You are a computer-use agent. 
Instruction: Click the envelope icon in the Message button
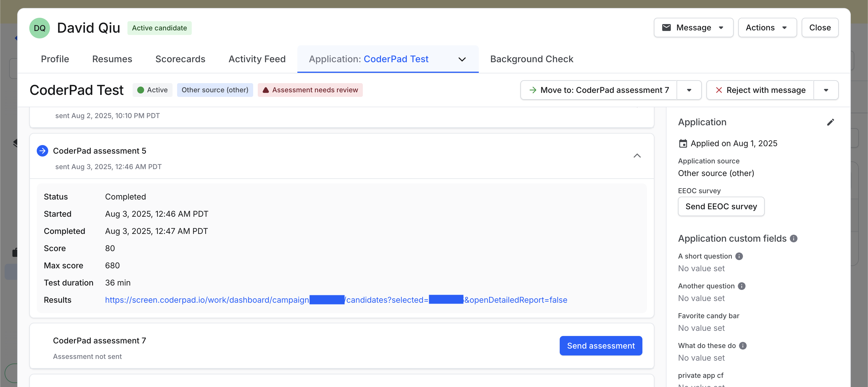click(x=666, y=28)
